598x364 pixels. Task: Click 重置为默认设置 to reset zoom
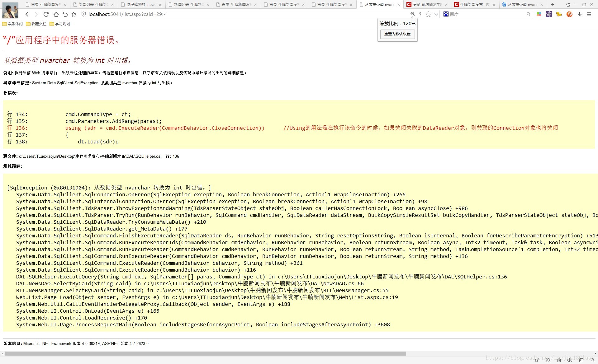tap(397, 34)
